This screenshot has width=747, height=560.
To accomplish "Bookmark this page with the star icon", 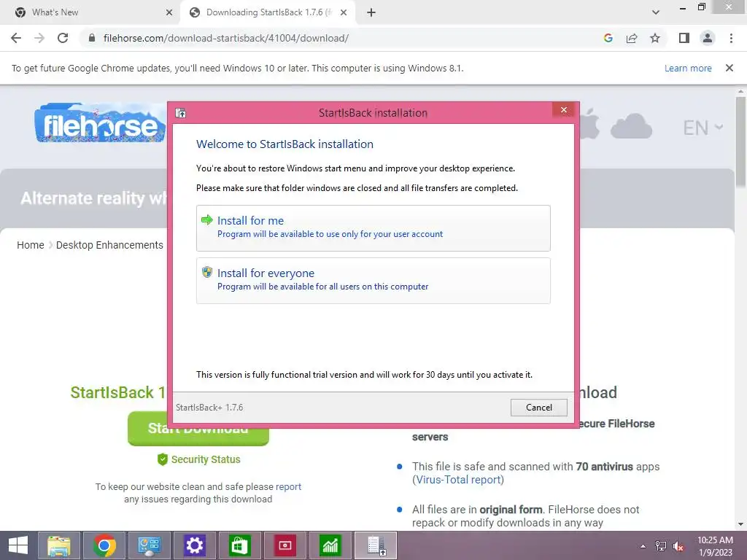I will coord(655,38).
